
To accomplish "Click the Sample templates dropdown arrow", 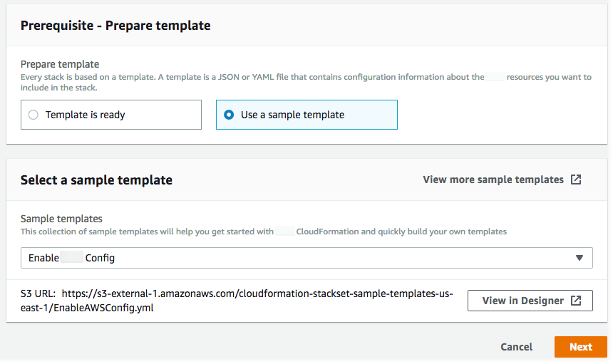I will (x=579, y=258).
